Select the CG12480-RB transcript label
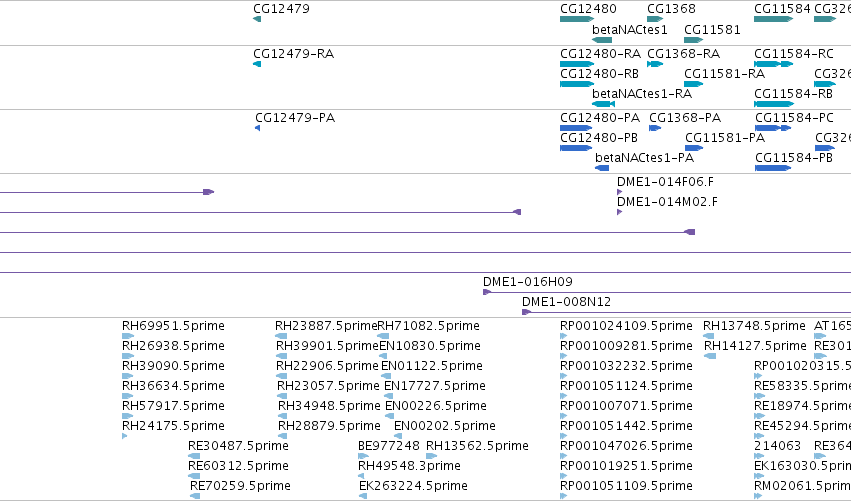851x501 pixels. (600, 74)
